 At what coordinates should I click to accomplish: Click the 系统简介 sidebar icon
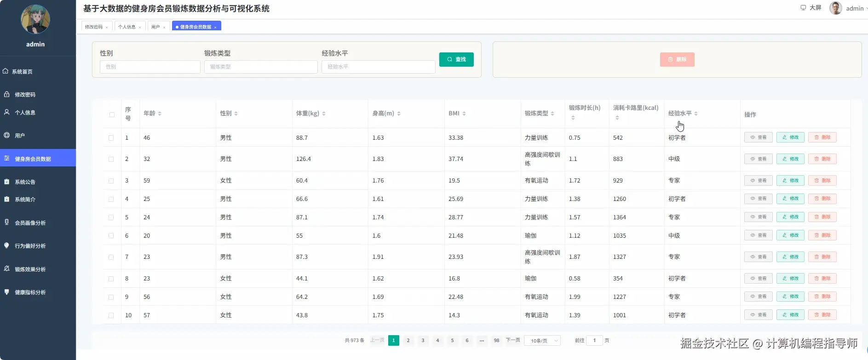coord(7,199)
